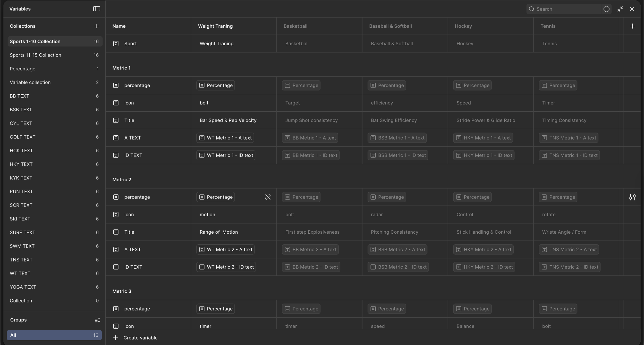Open the filter options icon

[606, 9]
